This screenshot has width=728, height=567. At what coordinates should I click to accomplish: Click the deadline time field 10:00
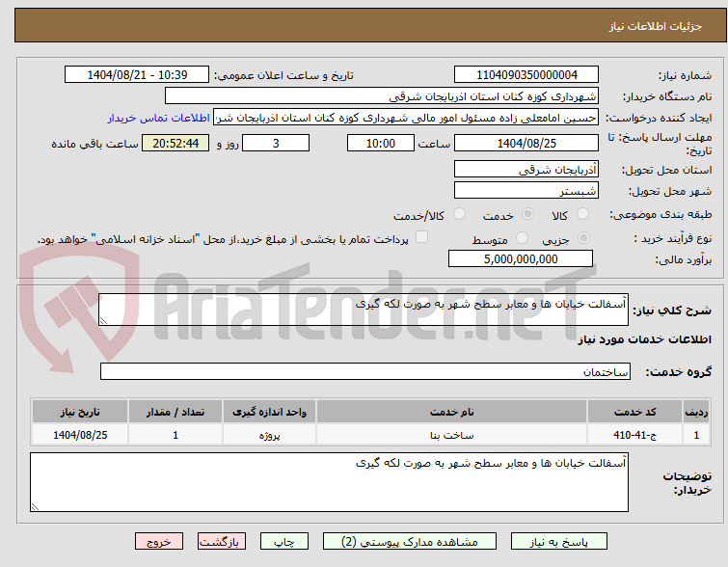point(381,143)
